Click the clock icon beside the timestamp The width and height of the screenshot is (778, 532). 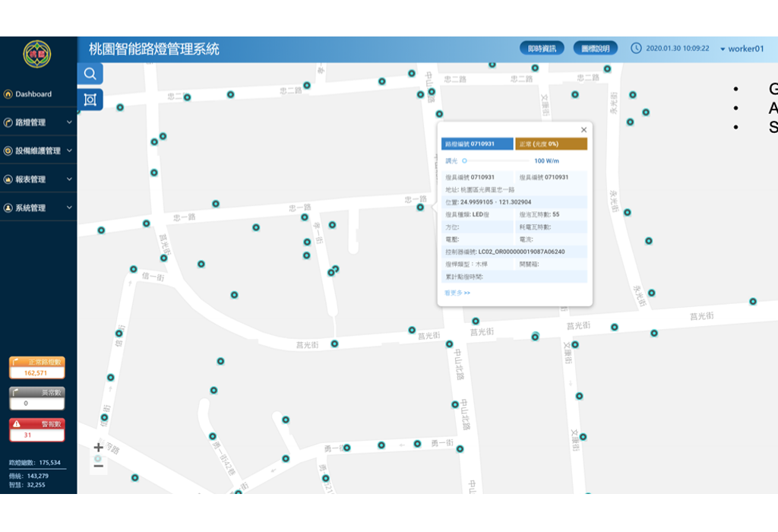(x=636, y=48)
